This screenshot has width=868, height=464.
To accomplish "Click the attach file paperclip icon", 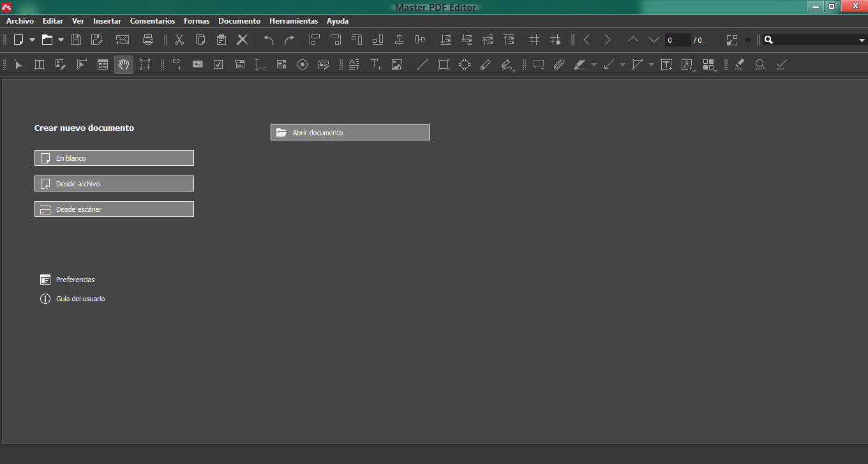I will pyautogui.click(x=559, y=64).
